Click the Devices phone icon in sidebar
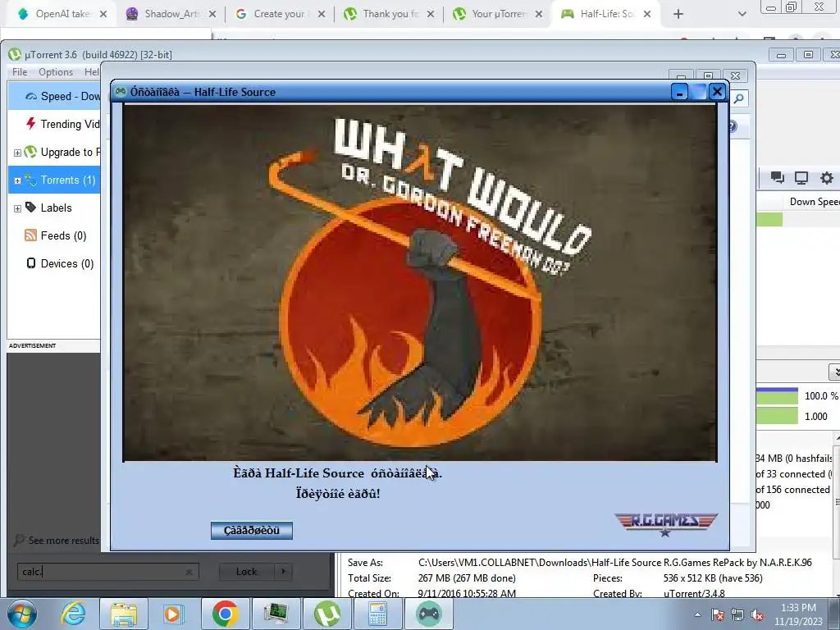 click(31, 263)
